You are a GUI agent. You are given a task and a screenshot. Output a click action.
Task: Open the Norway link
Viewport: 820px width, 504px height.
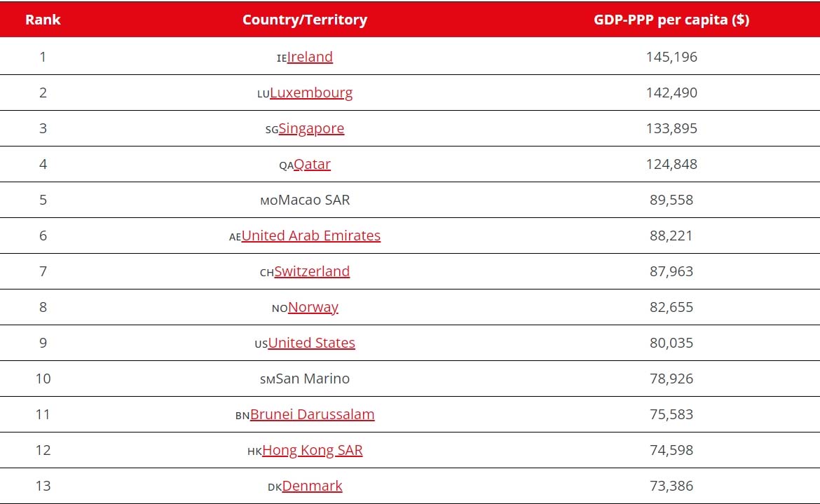(313, 308)
